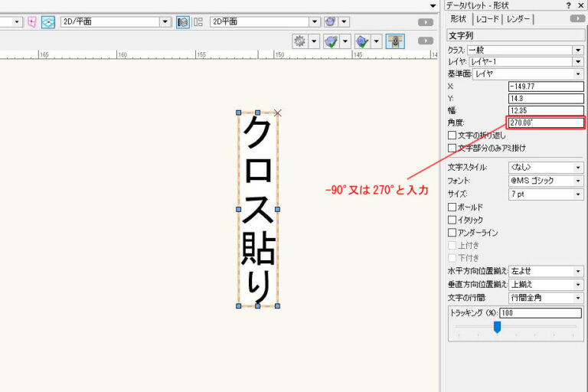Click the multiple view panes icon
The image size is (588, 392).
pyautogui.click(x=198, y=21)
